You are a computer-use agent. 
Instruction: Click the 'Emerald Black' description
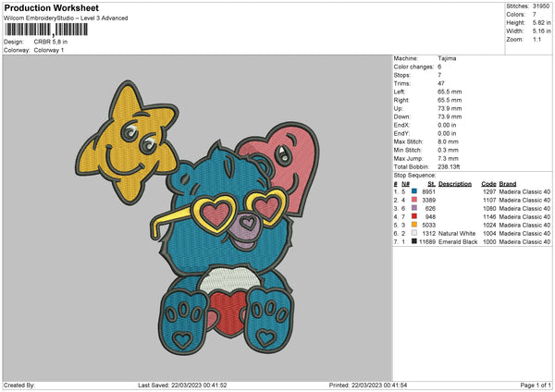pos(458,242)
